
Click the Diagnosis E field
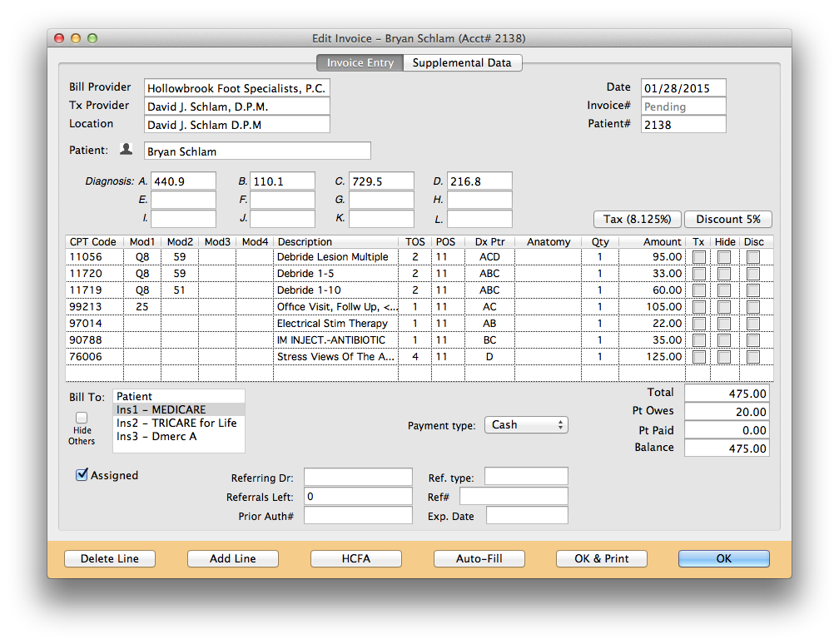click(x=183, y=200)
